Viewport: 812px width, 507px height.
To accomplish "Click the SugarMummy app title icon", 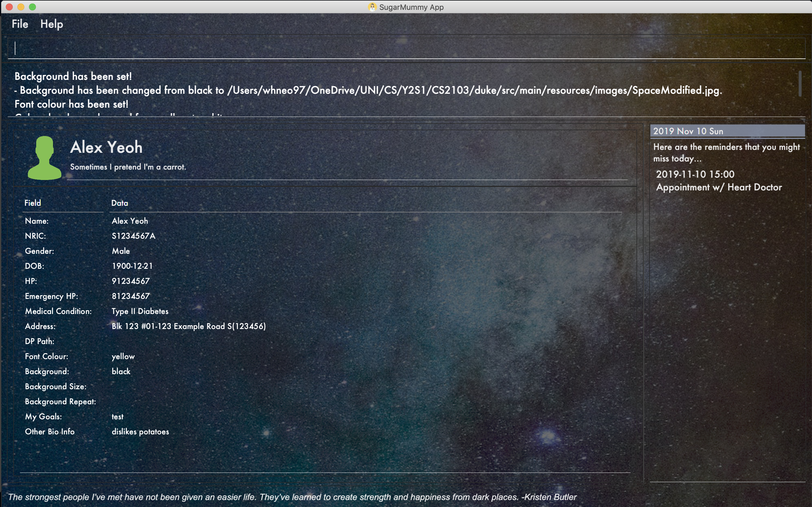I will 372,7.
